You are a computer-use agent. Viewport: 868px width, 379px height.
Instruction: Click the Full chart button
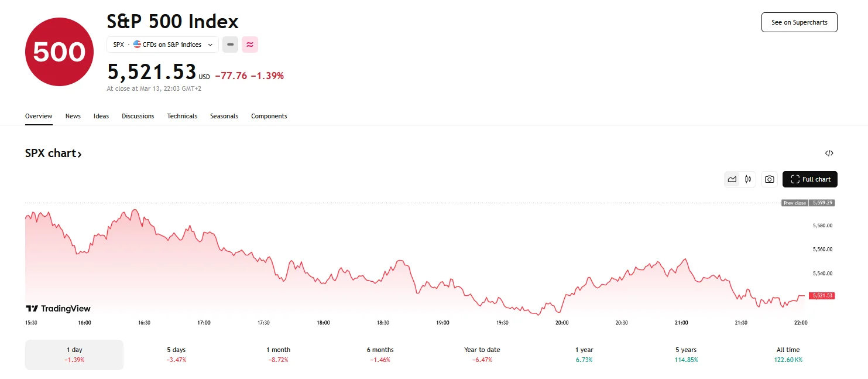tap(810, 179)
